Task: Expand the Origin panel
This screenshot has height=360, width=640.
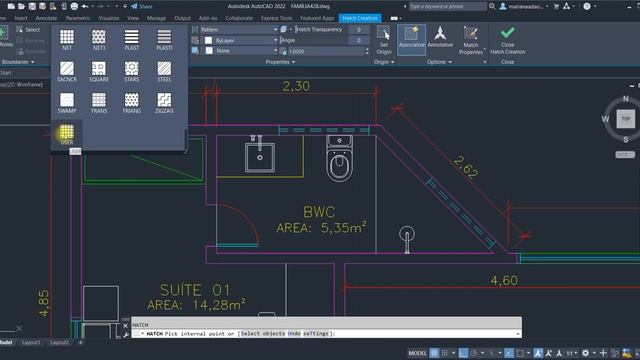Action: point(384,62)
